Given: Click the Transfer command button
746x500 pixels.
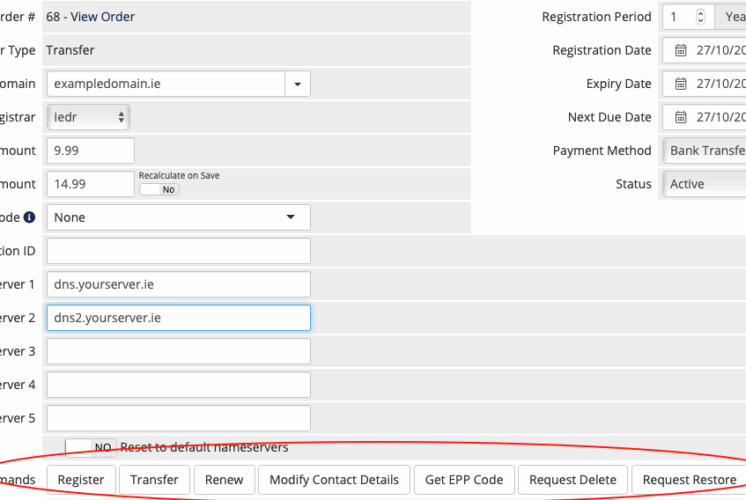Looking at the screenshot, I should (x=154, y=480).
